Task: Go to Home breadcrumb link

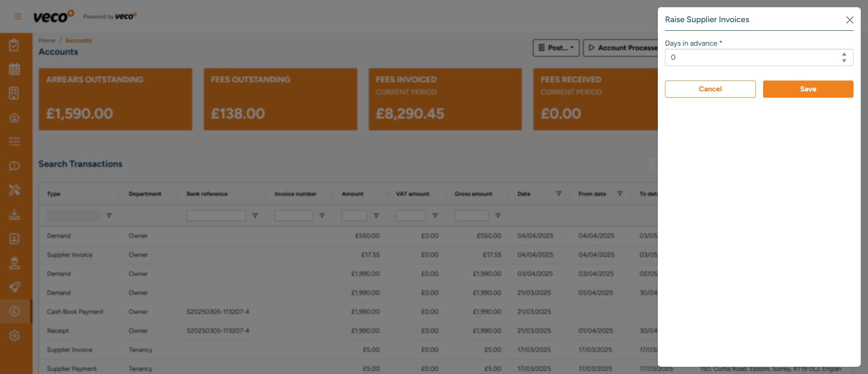Action: (47, 40)
